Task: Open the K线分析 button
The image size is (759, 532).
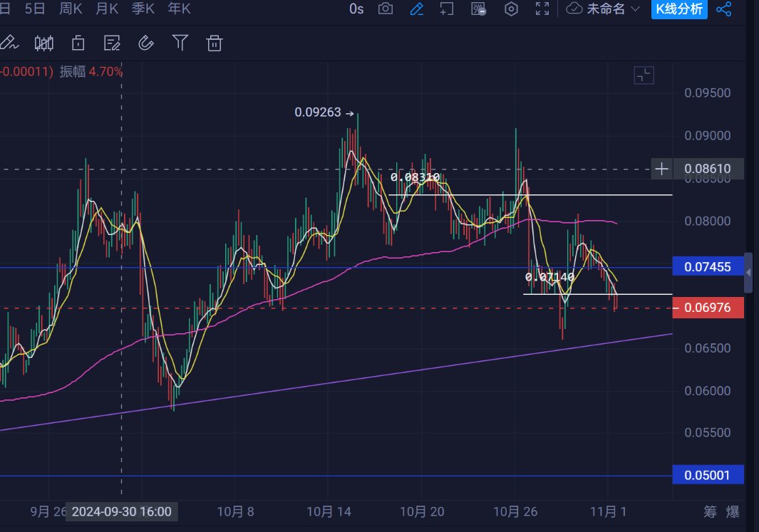Action: (679, 9)
